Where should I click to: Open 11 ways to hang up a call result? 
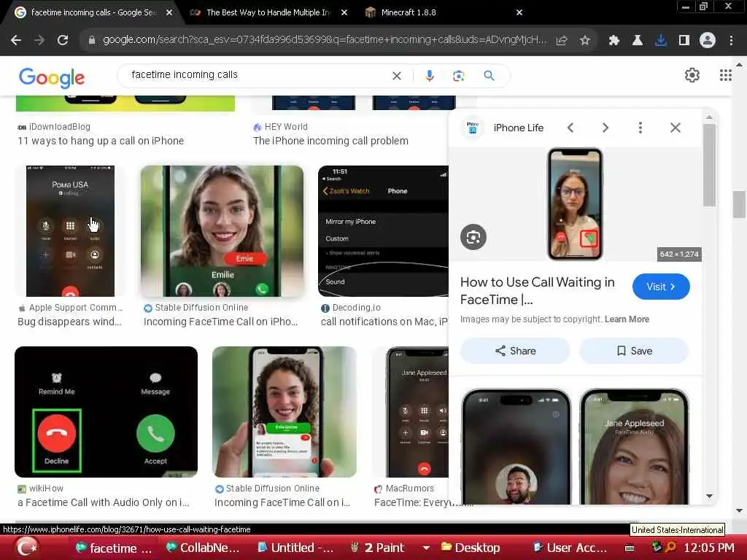coord(101,141)
